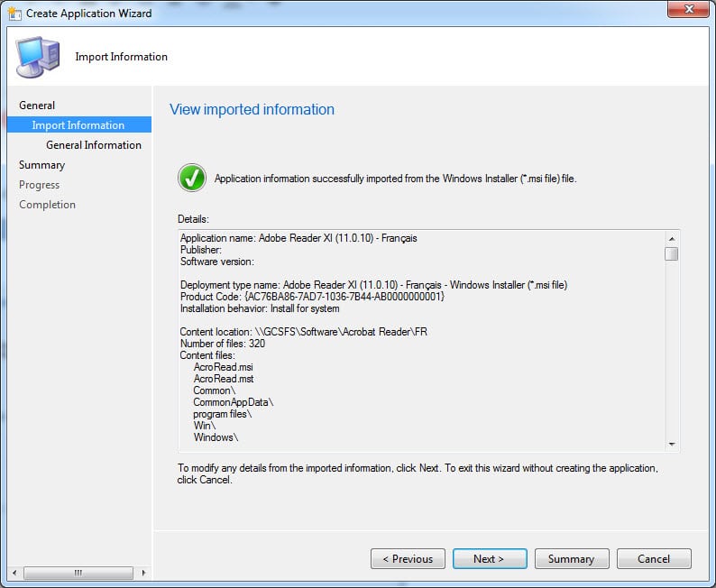Select General step in sidebar
The image size is (716, 588).
click(37, 106)
